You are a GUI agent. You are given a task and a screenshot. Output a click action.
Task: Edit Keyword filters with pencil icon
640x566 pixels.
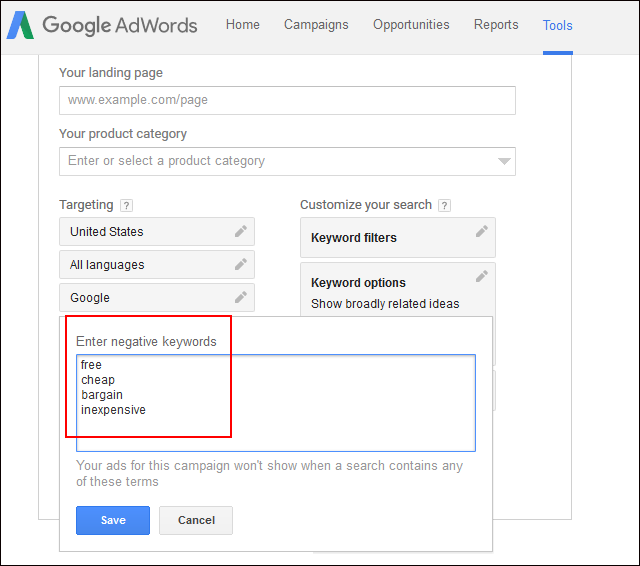(482, 231)
